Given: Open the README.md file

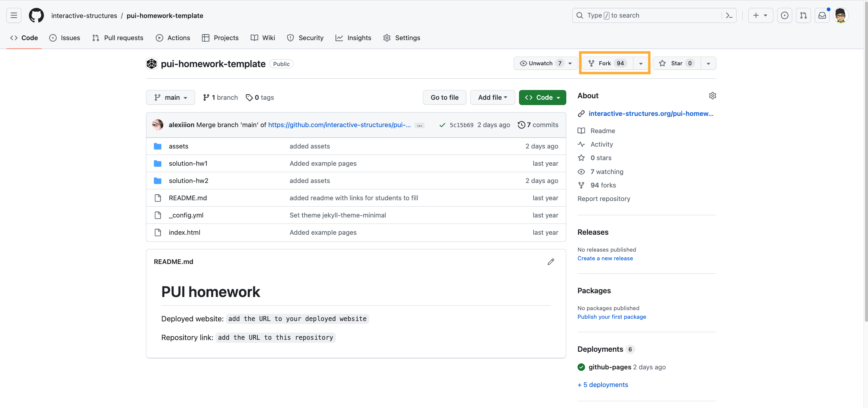Looking at the screenshot, I should [x=188, y=198].
